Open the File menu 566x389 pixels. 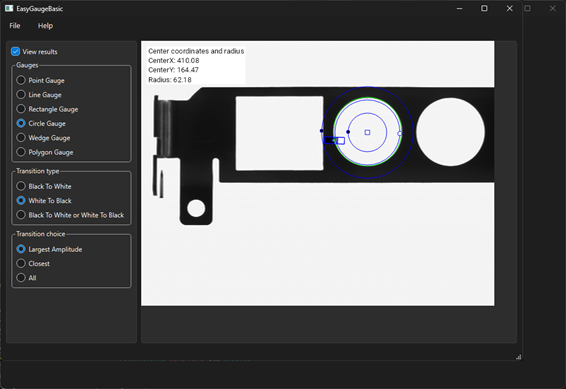click(x=15, y=26)
